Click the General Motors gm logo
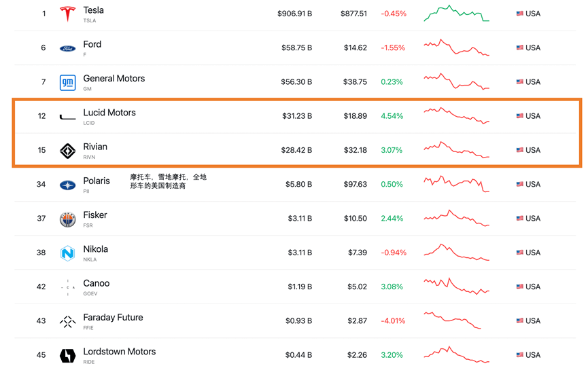Viewport: 588px width, 368px height. [67, 82]
